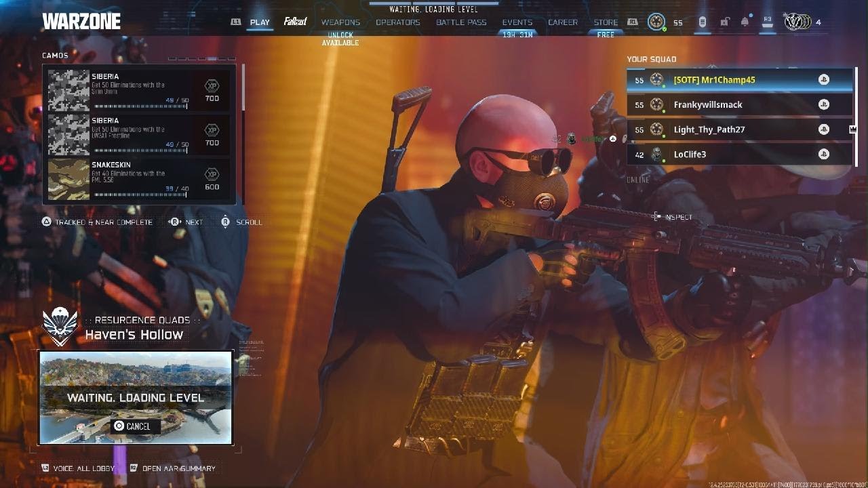The width and height of the screenshot is (868, 488).
Task: Open the player rank emblem in top bar
Action: click(x=656, y=22)
